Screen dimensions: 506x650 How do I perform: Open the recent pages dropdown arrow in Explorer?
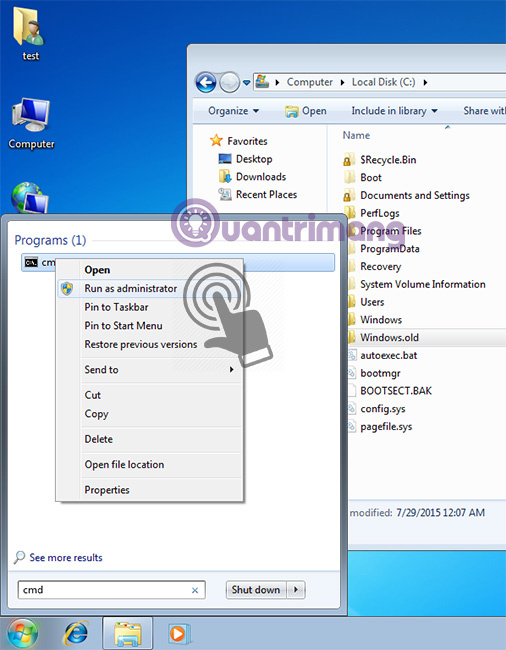coord(246,82)
